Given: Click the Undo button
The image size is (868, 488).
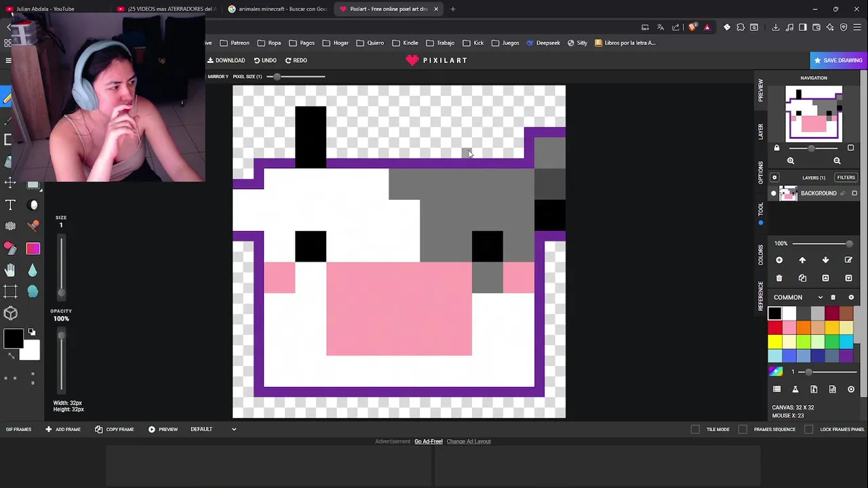Looking at the screenshot, I should click(265, 60).
